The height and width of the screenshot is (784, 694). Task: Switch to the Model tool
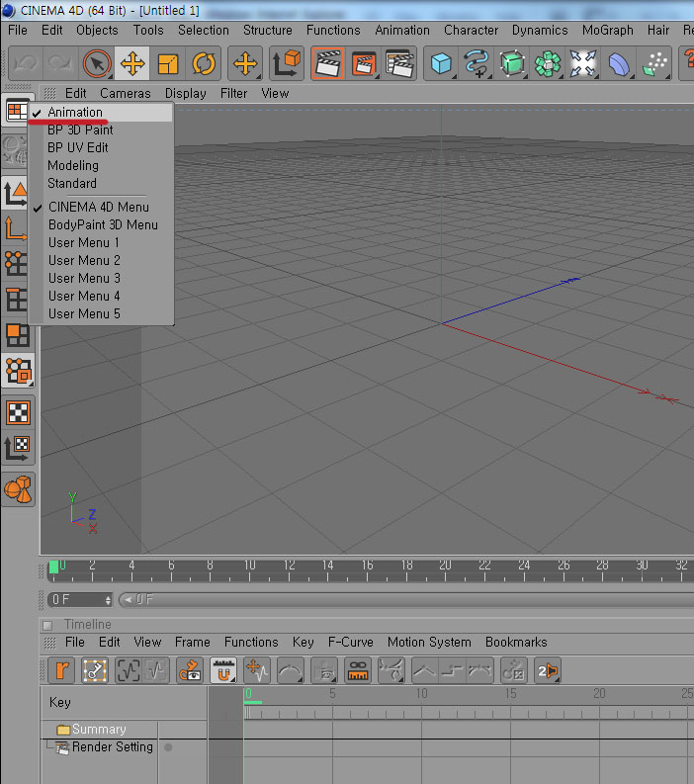[x=17, y=194]
